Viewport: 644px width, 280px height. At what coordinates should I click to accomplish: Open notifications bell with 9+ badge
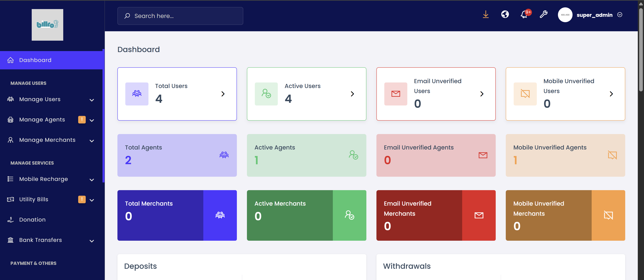[524, 14]
